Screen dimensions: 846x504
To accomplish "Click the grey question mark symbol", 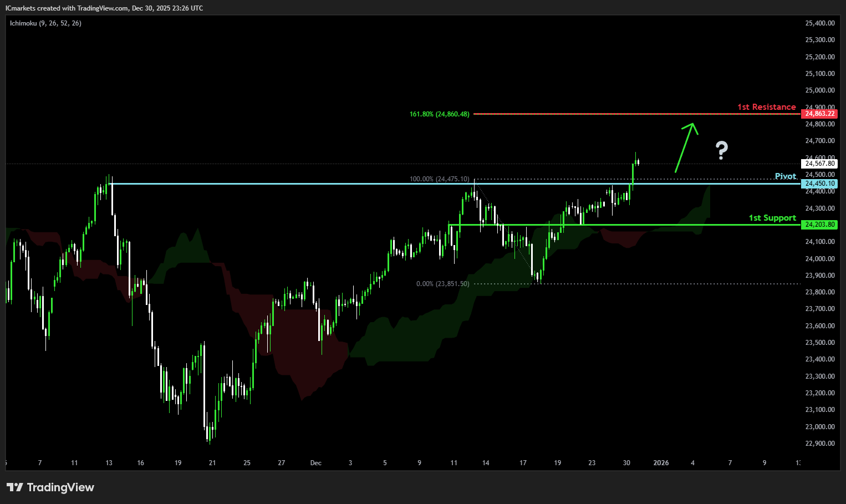I will pyautogui.click(x=721, y=150).
